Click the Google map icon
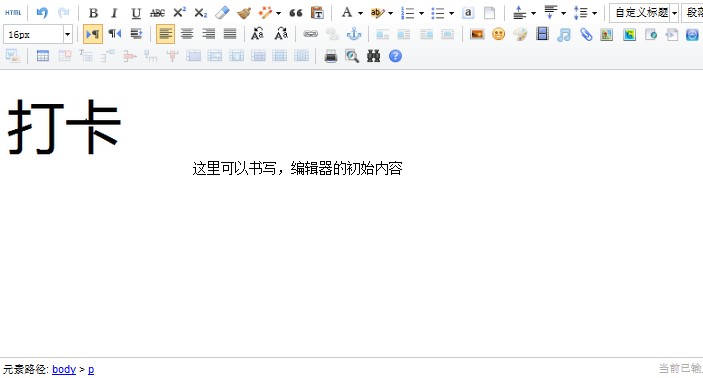Viewport: 703px width, 378px height. (x=629, y=34)
